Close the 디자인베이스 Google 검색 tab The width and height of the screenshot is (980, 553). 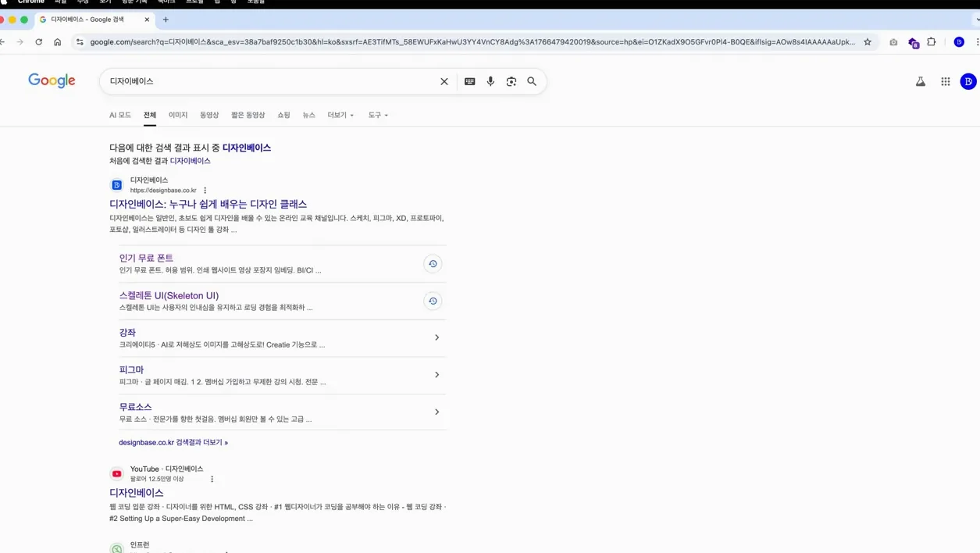pyautogui.click(x=147, y=20)
